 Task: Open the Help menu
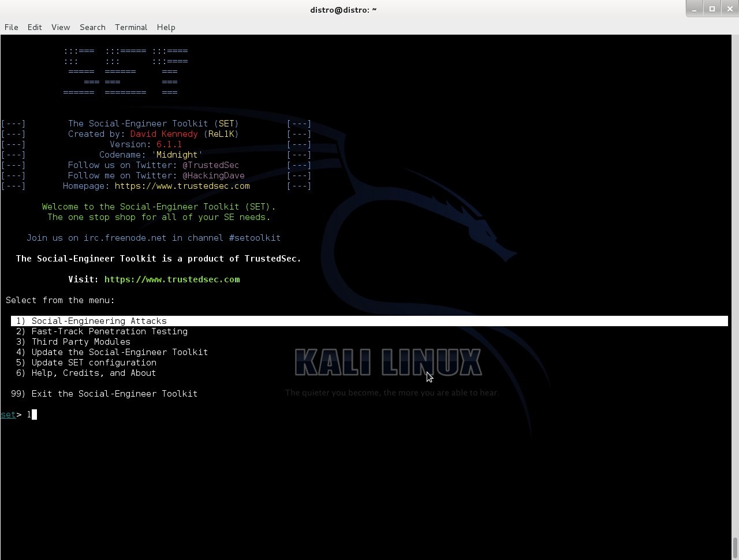tap(166, 27)
